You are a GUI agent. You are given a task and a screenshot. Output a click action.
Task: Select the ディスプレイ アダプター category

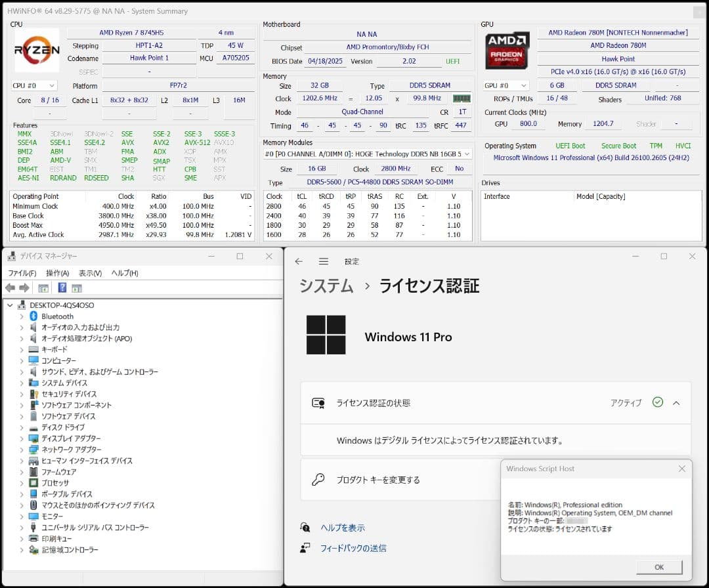pyautogui.click(x=71, y=438)
